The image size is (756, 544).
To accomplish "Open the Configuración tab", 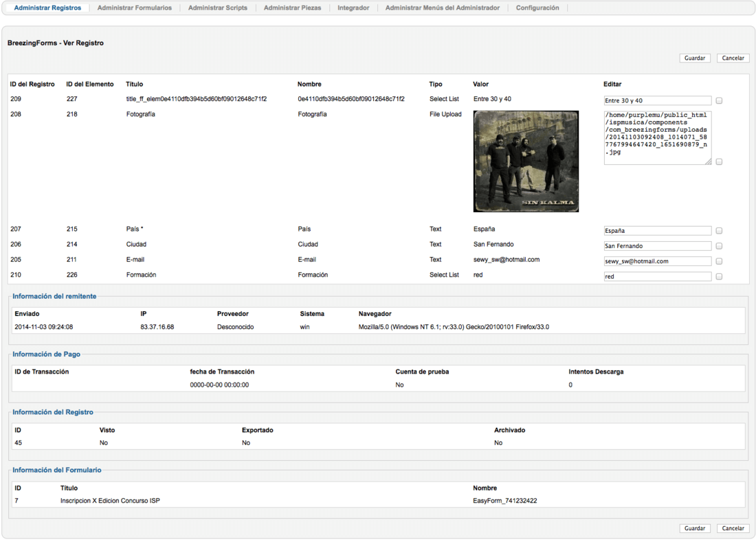I will (x=537, y=8).
